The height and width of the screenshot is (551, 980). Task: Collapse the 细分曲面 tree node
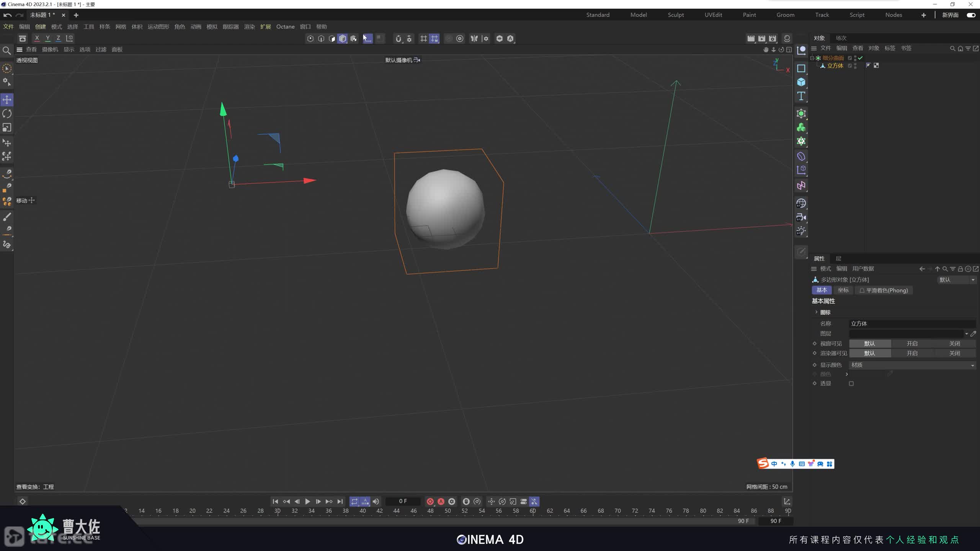(x=812, y=58)
